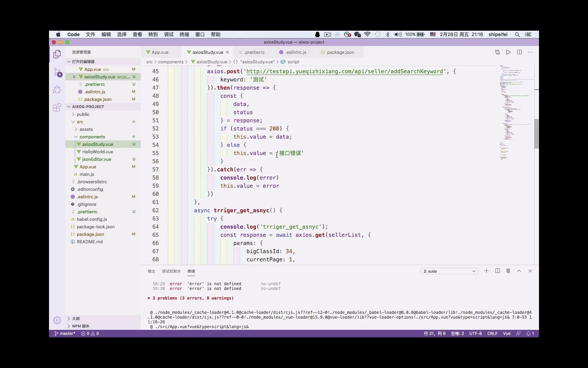Viewport: 588px width, 368px height.
Task: Create a new terminal with plus icon
Action: click(x=487, y=271)
